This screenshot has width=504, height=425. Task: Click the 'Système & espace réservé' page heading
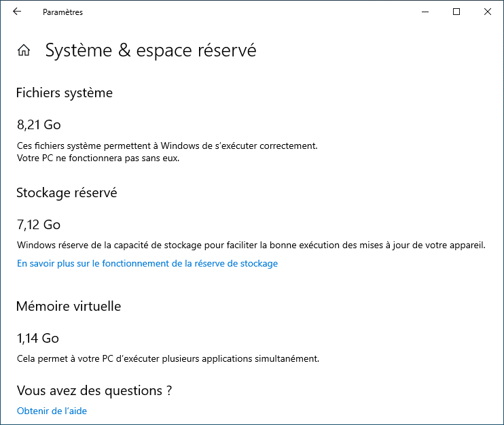[x=151, y=50]
